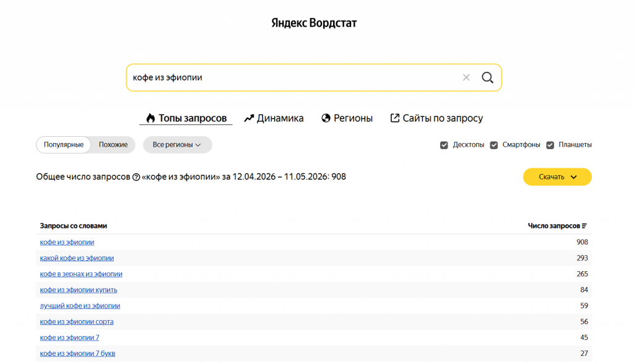634x364 pixels.
Task: Toggle the Планшеты checkbox
Action: tap(550, 145)
